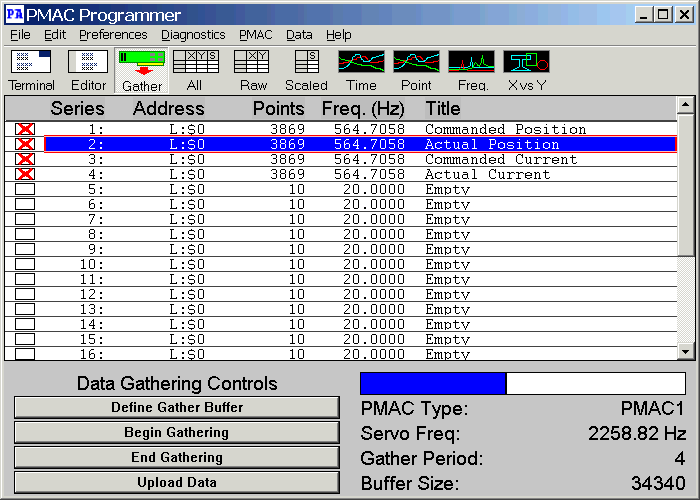Open the Freq. spectrum plot icon
The height and width of the screenshot is (500, 700).
[x=471, y=69]
